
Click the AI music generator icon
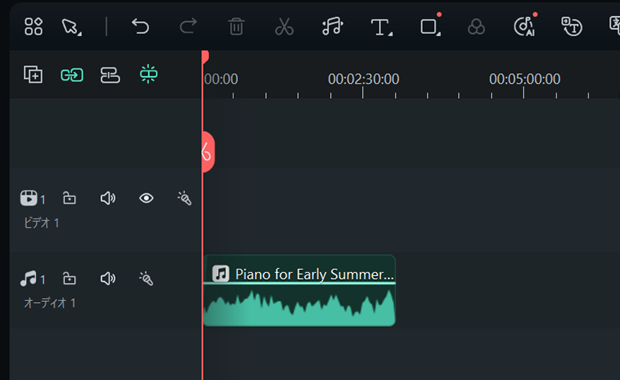(525, 26)
